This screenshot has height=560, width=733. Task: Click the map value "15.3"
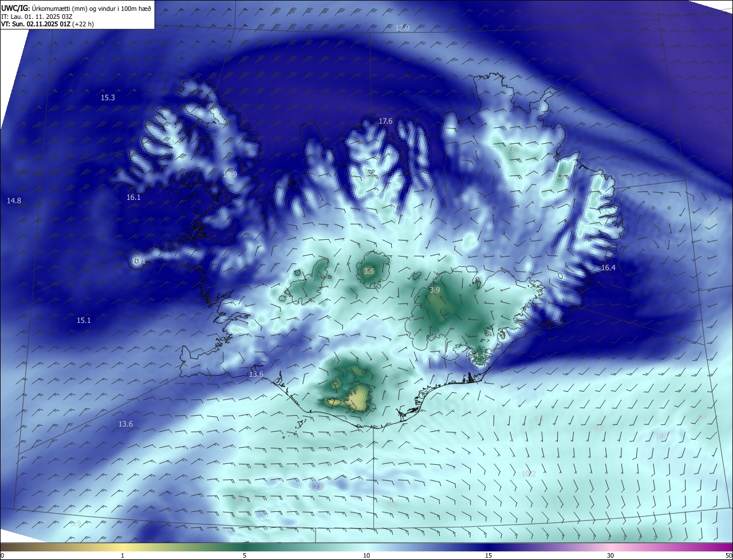tap(108, 98)
